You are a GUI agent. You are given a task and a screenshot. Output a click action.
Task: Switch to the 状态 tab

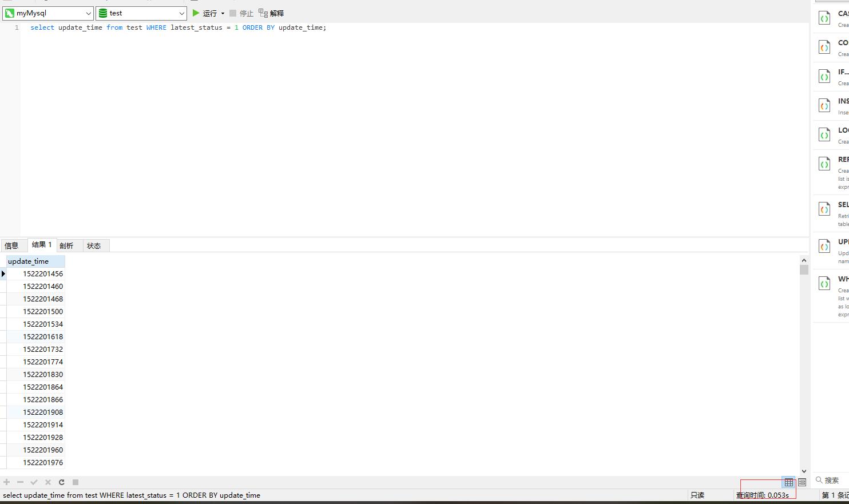pos(96,245)
